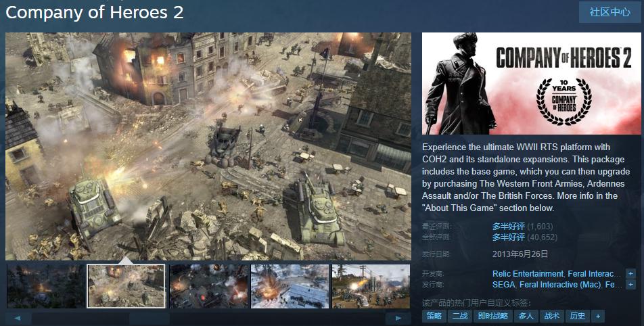This screenshot has height=326, width=644.
Task: Expand publisher list with plus button
Action: tap(630, 285)
